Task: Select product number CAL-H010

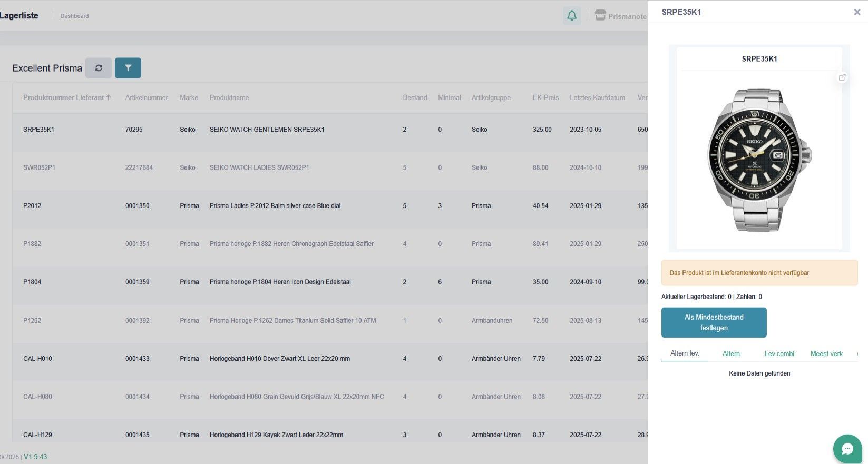Action: (x=37, y=359)
